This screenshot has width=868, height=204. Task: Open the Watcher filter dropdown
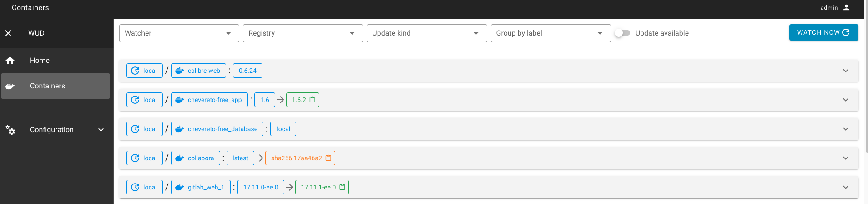click(179, 33)
